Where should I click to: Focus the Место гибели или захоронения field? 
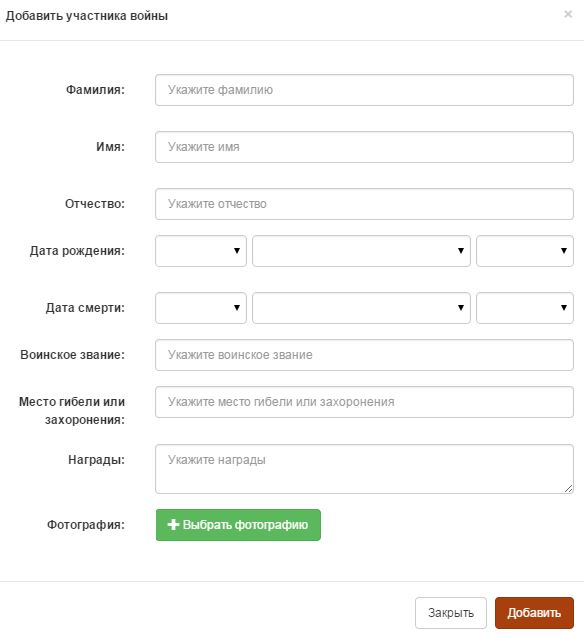(364, 402)
